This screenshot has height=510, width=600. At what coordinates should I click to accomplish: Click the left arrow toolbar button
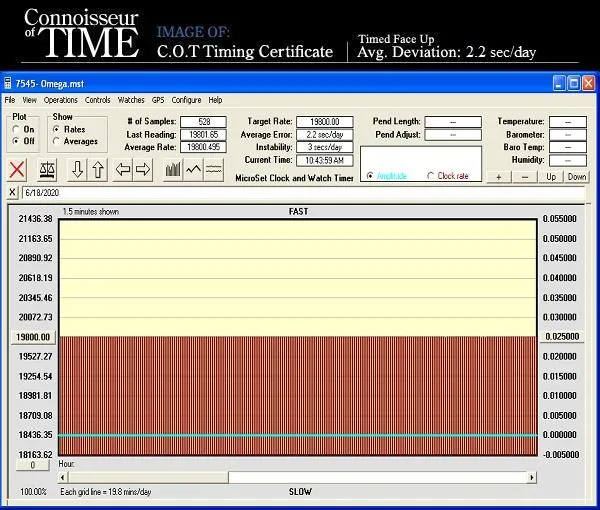click(x=123, y=169)
